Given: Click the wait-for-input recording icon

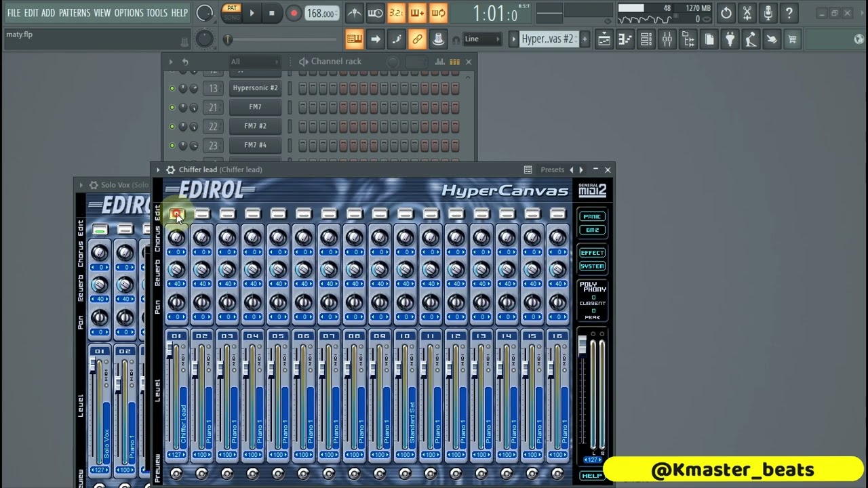Looking at the screenshot, I should click(x=375, y=13).
